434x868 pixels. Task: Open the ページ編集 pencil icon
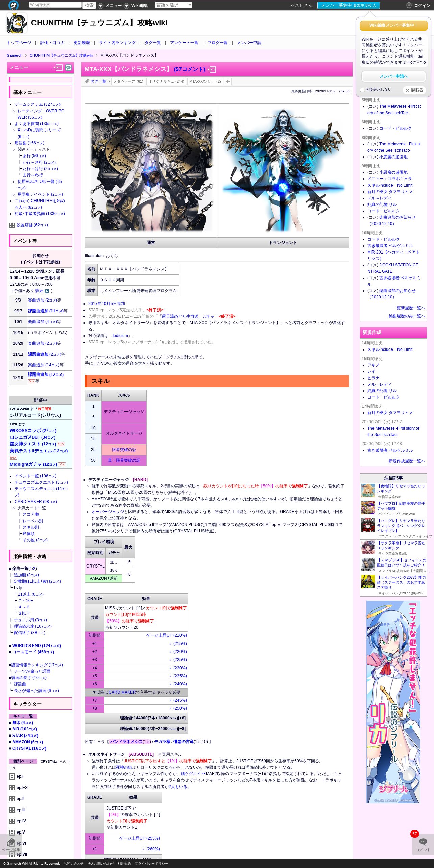tap(11, 842)
